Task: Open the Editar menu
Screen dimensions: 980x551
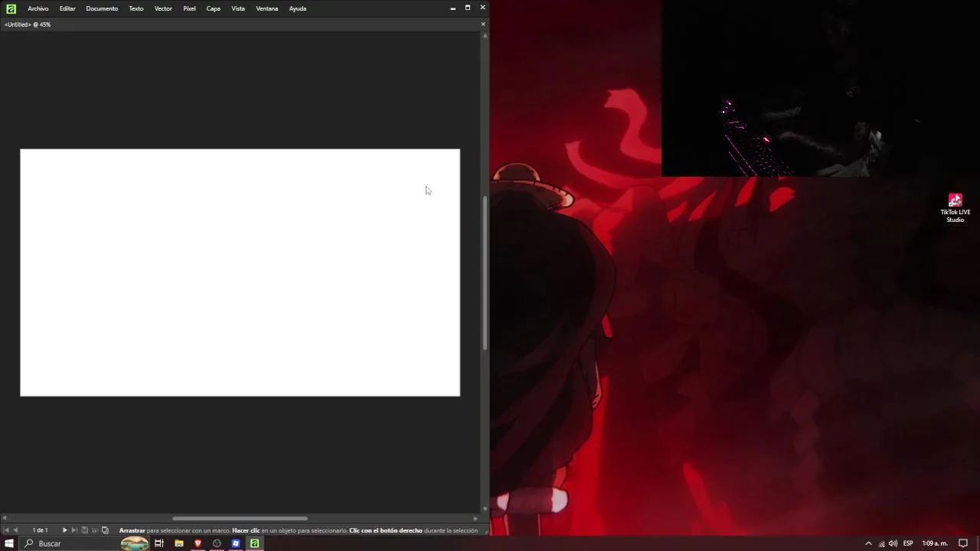Action: tap(67, 8)
